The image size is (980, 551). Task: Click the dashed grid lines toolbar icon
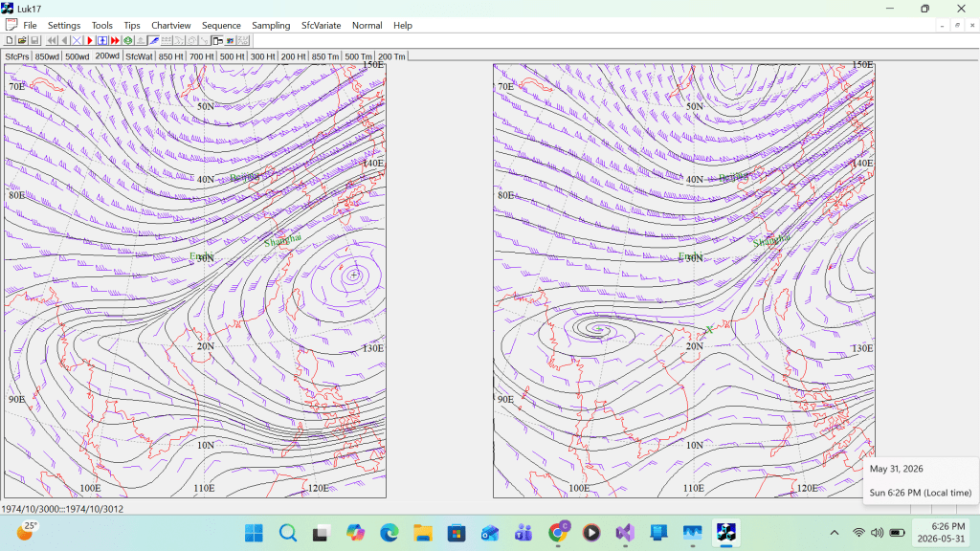coord(167,40)
